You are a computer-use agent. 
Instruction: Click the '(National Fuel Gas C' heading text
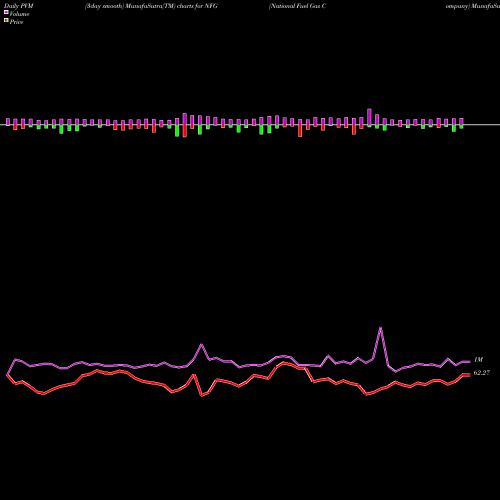click(297, 6)
